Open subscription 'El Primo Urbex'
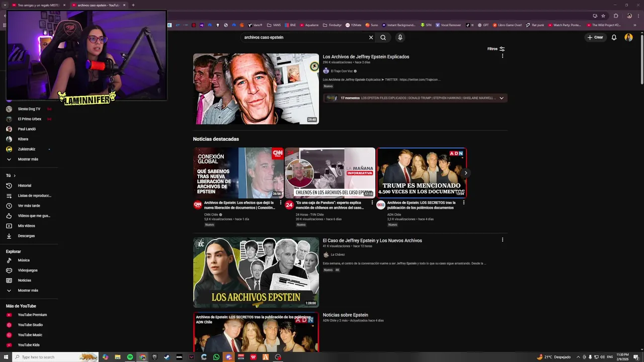Image resolution: width=644 pixels, height=362 pixels. pos(29,119)
